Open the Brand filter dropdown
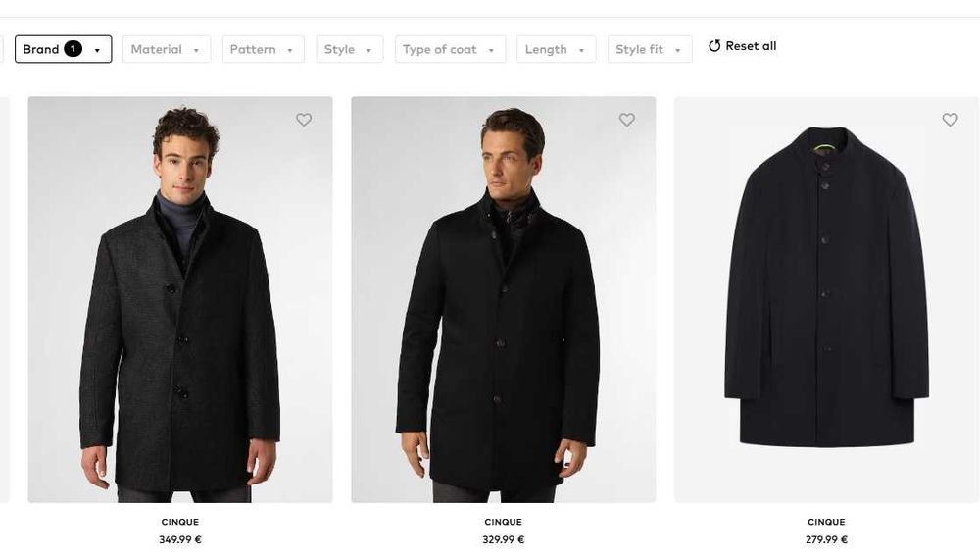Image resolution: width=980 pixels, height=560 pixels. coord(63,49)
